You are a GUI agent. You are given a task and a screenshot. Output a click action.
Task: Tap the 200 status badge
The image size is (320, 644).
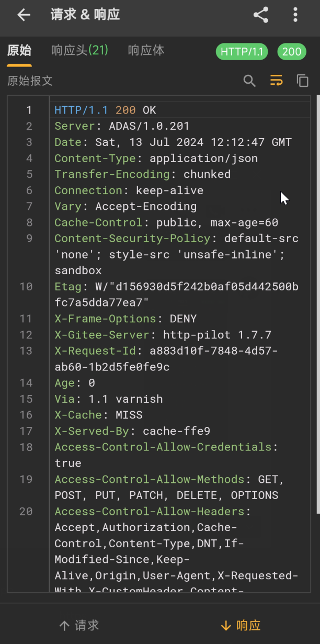(292, 52)
